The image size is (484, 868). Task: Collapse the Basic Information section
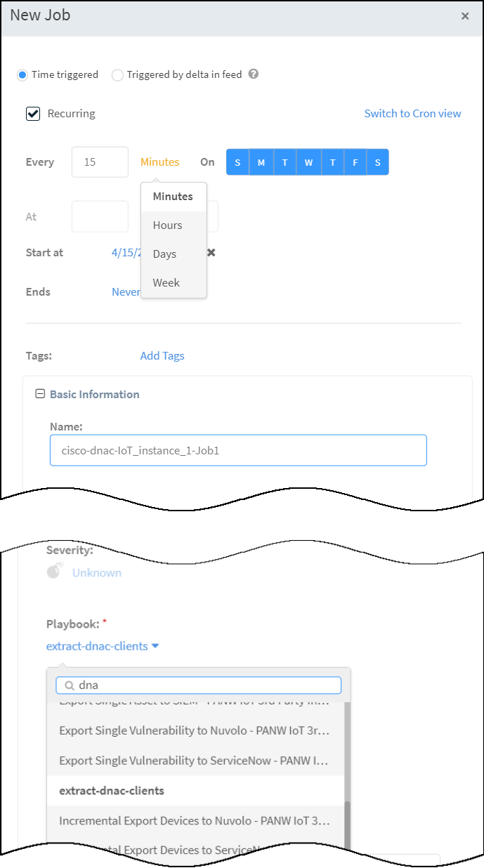[x=40, y=394]
